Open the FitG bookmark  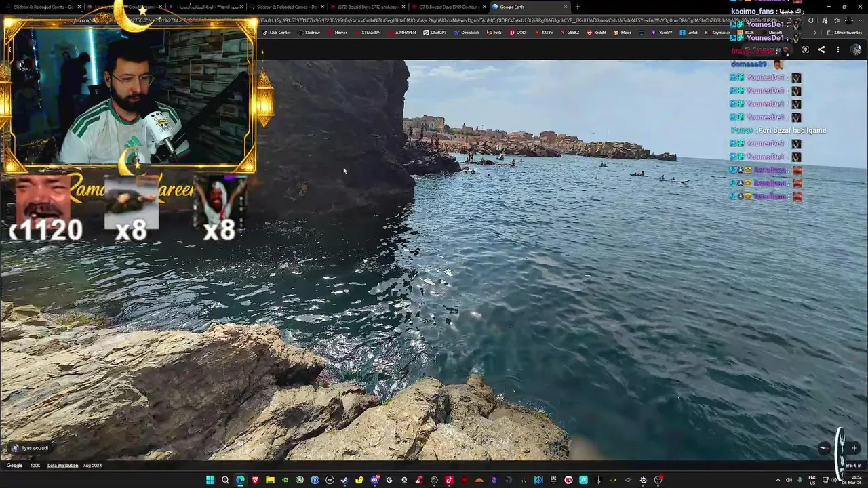pyautogui.click(x=494, y=33)
